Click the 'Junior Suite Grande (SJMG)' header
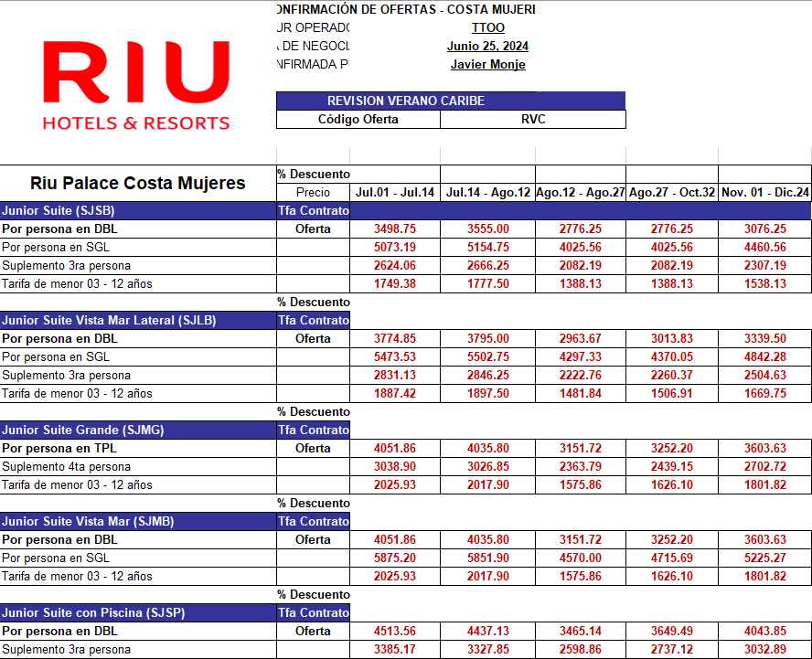812x659 pixels. (x=138, y=430)
